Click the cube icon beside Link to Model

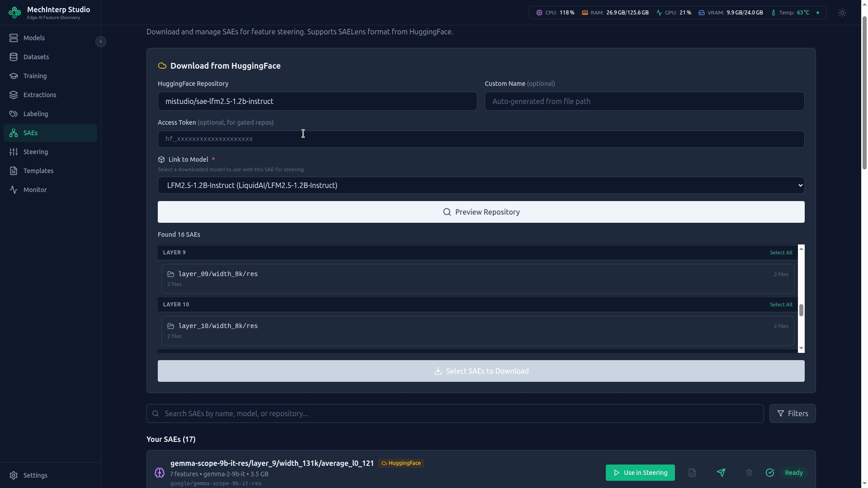[x=161, y=160]
